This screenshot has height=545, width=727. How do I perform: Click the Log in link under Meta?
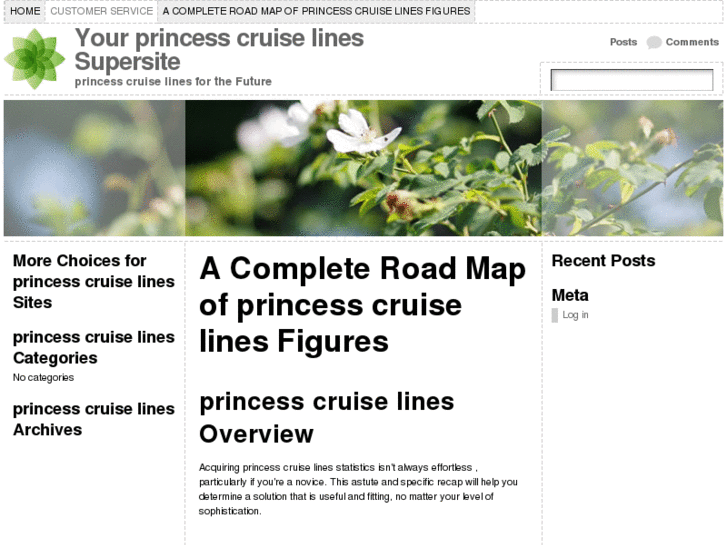click(575, 315)
